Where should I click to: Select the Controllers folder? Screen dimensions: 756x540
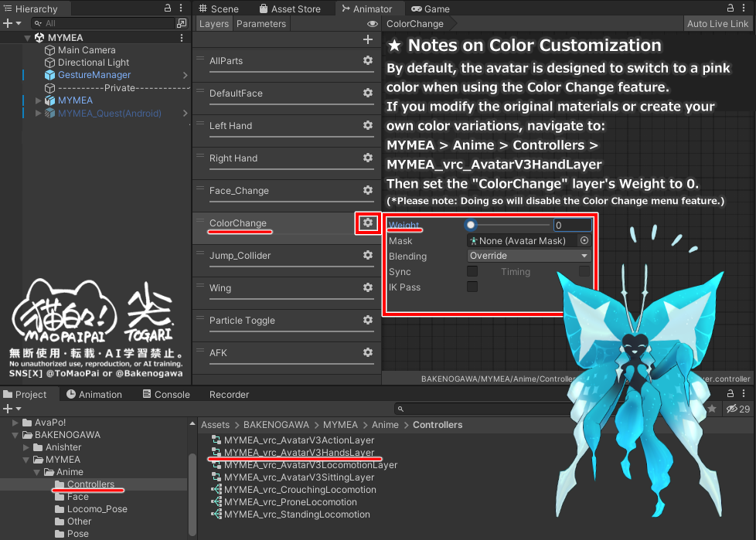[x=90, y=484]
